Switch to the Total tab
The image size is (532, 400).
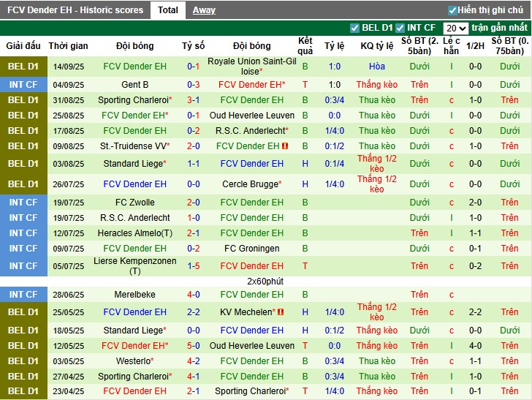pos(167,10)
